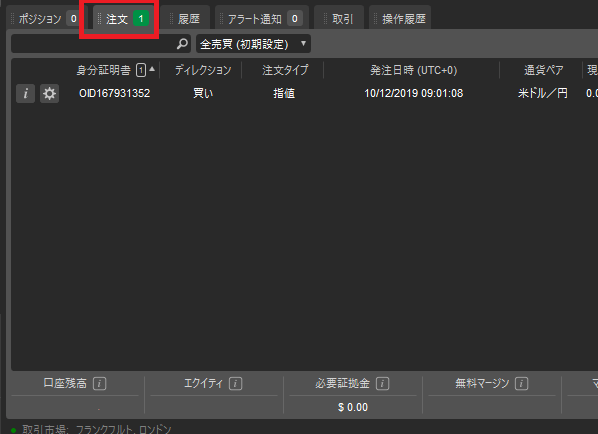This screenshot has height=434, width=598.
Task: Show info for 必要証拠金
Action: click(383, 383)
